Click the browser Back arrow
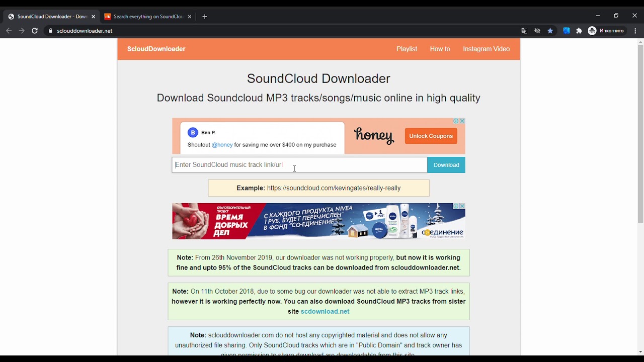Viewport: 644px width, 362px height. 9,31
